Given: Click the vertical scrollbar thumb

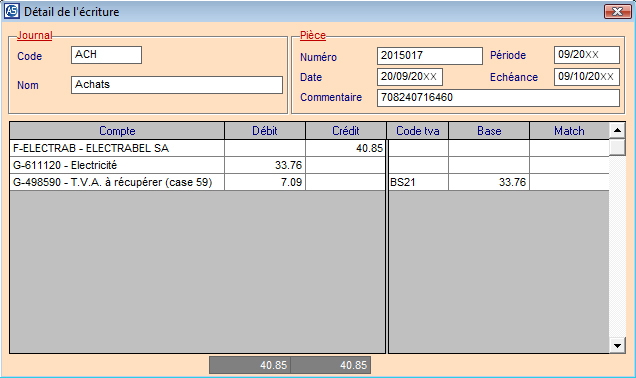Looking at the screenshot, I should (617, 147).
